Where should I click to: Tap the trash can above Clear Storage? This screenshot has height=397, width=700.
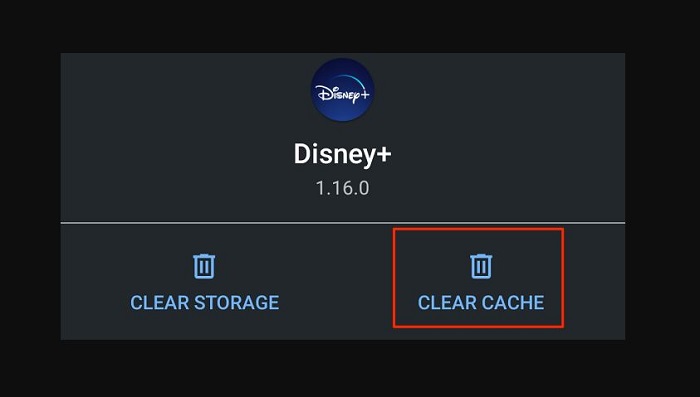click(x=204, y=266)
